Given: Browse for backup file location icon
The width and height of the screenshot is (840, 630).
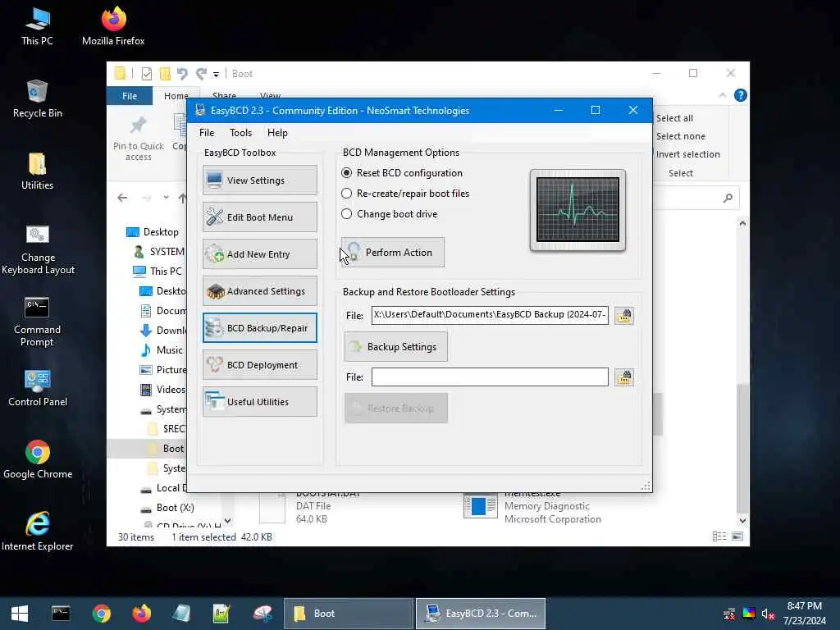Looking at the screenshot, I should click(624, 316).
